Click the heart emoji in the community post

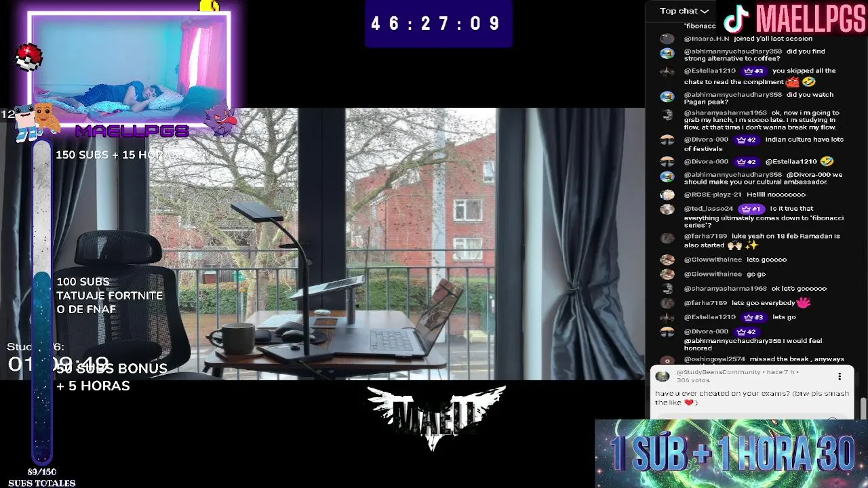click(688, 403)
